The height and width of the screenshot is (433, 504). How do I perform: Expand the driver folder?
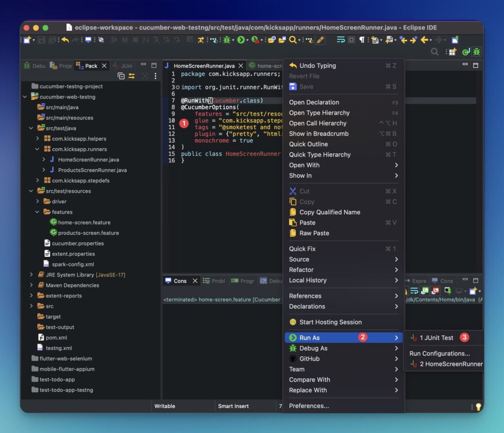(37, 201)
